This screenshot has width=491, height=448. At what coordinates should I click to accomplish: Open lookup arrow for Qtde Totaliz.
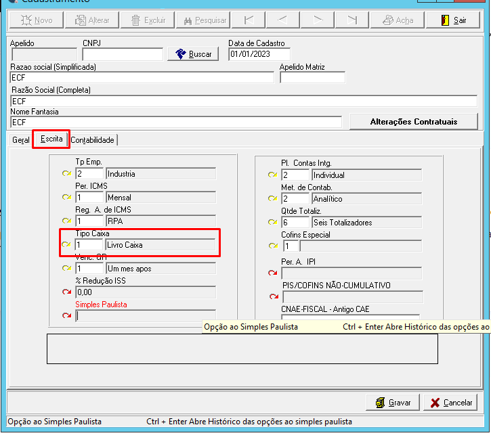(x=273, y=222)
